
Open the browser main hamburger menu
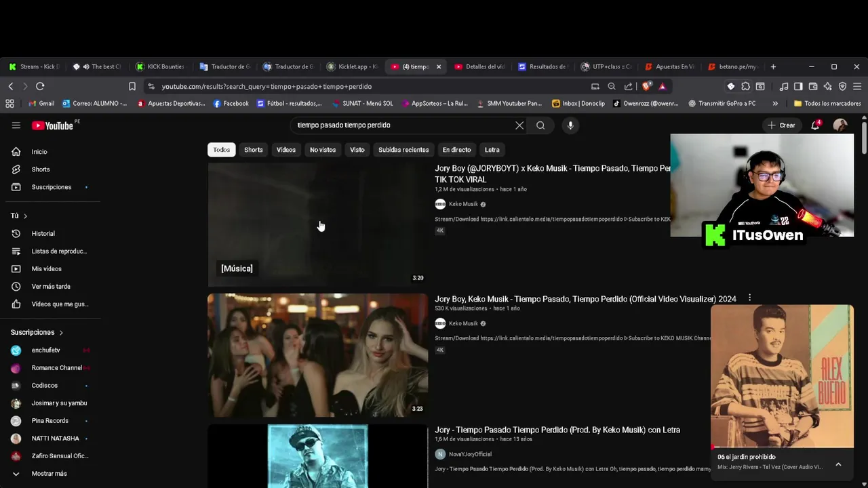[857, 87]
